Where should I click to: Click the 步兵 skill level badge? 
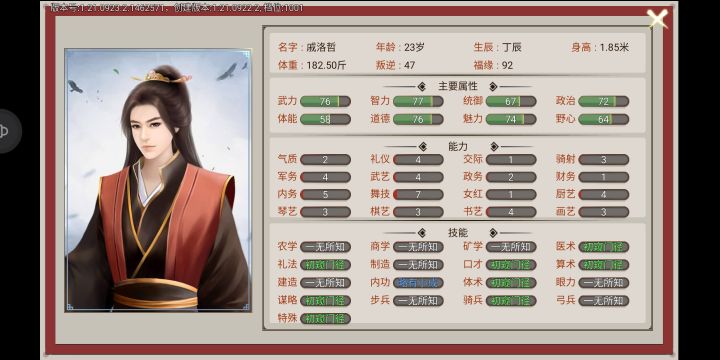(x=418, y=301)
